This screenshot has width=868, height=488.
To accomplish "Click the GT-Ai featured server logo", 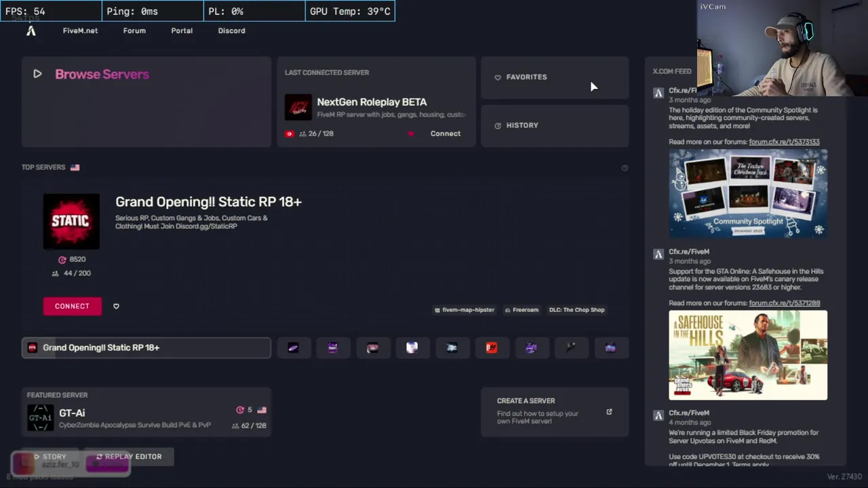I will pos(40,418).
